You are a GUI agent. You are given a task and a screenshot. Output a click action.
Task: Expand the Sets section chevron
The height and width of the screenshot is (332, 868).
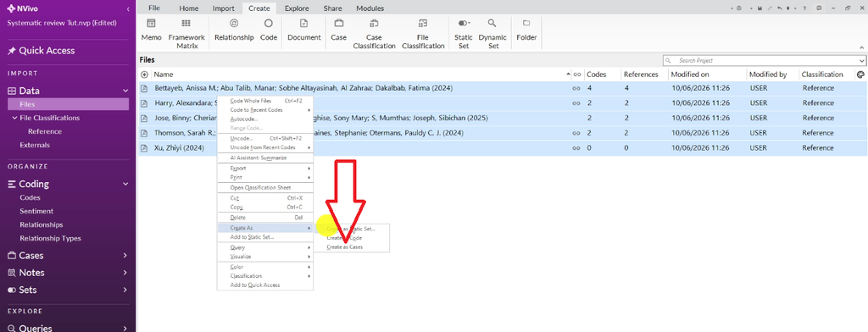coord(125,290)
